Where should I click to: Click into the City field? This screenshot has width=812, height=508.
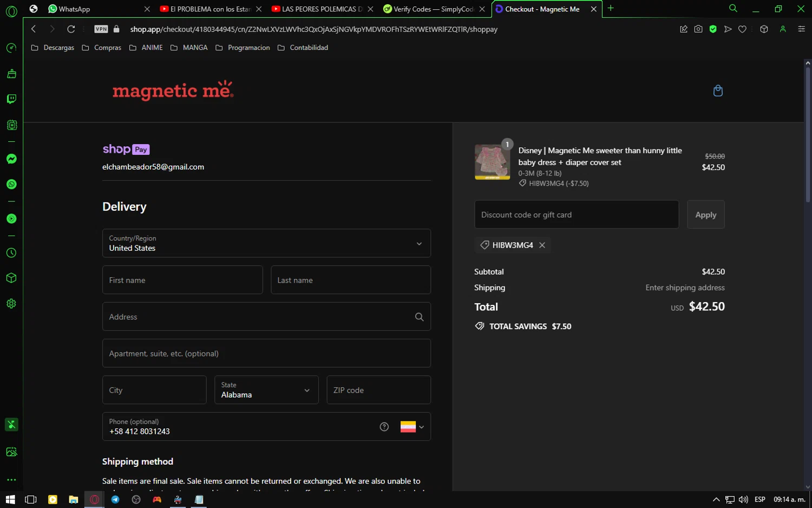click(154, 390)
